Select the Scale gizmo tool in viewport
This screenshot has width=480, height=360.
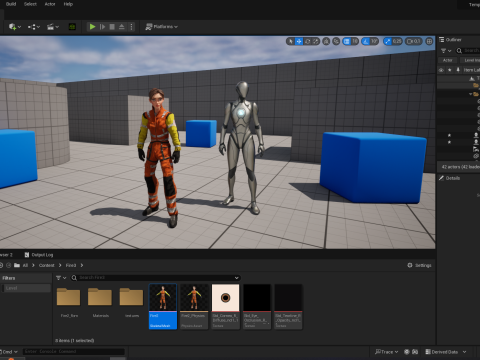tap(315, 41)
